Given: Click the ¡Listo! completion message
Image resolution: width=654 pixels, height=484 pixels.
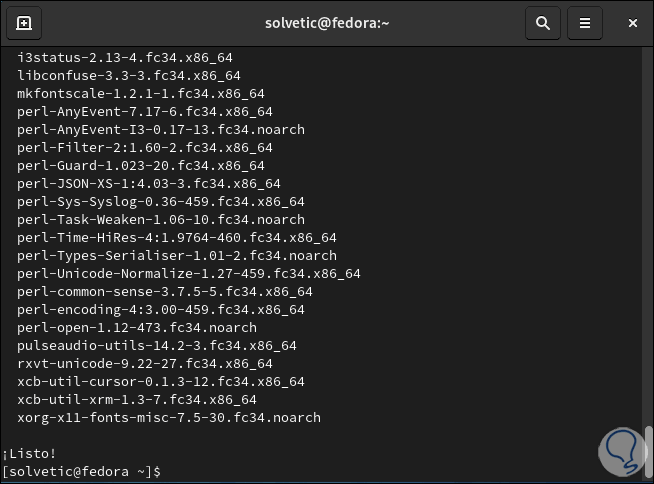Looking at the screenshot, I should click(30, 452).
